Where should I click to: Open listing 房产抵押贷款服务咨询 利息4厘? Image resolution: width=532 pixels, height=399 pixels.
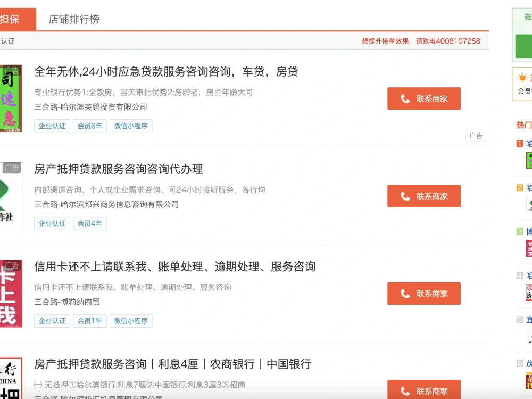(172, 364)
